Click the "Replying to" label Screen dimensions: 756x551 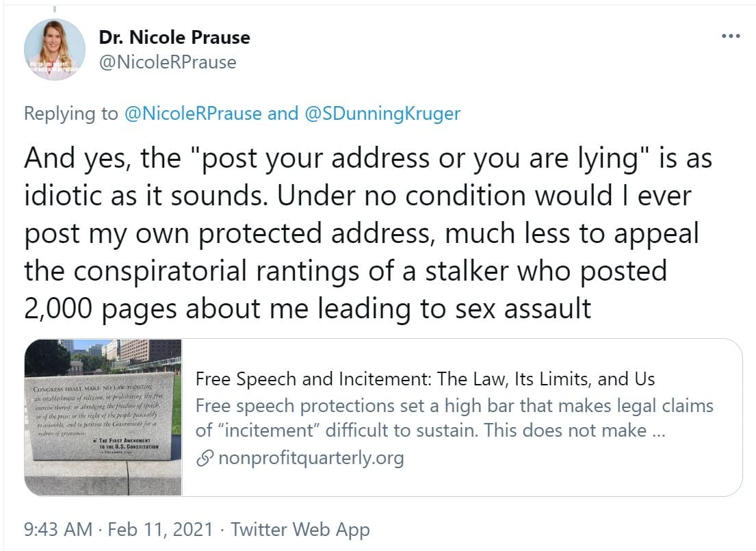pyautogui.click(x=71, y=113)
